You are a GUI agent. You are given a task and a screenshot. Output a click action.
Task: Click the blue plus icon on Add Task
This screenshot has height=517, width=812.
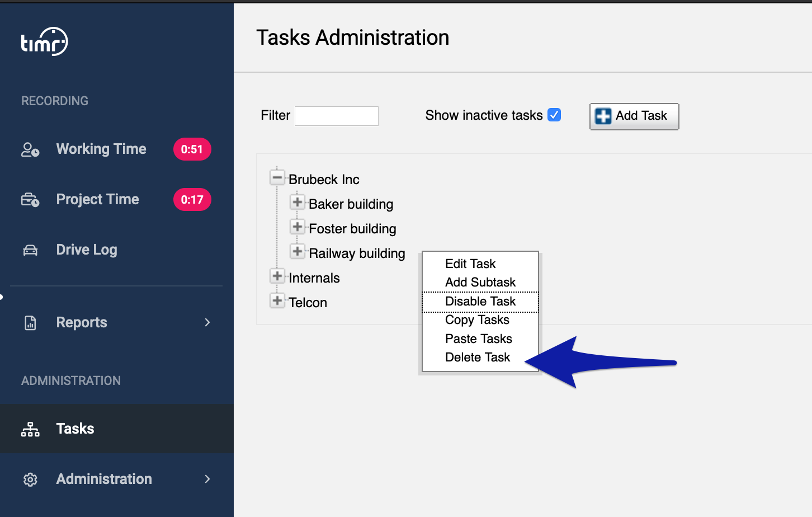pyautogui.click(x=603, y=116)
